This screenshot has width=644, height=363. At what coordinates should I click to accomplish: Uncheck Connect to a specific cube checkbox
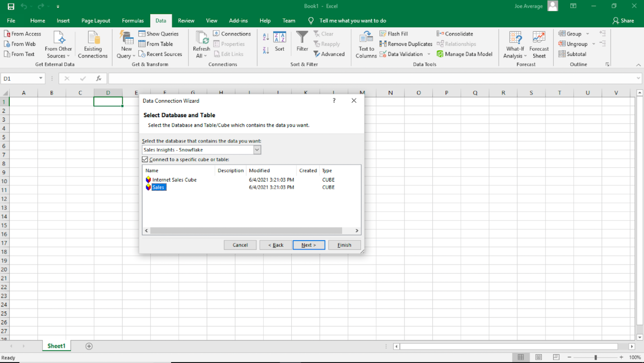[x=145, y=159]
